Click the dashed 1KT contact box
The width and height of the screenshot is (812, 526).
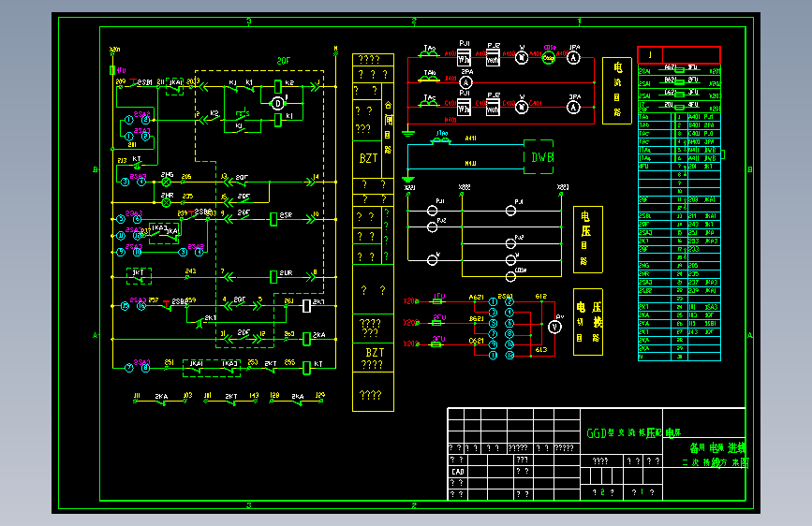tap(140, 276)
